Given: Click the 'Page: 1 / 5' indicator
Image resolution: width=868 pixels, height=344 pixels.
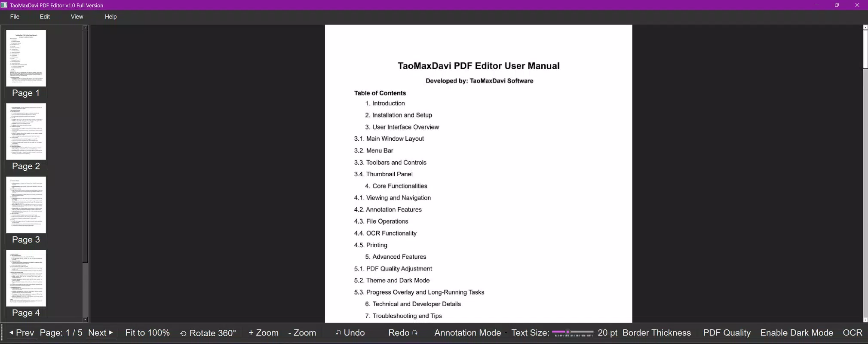Looking at the screenshot, I should point(61,333).
